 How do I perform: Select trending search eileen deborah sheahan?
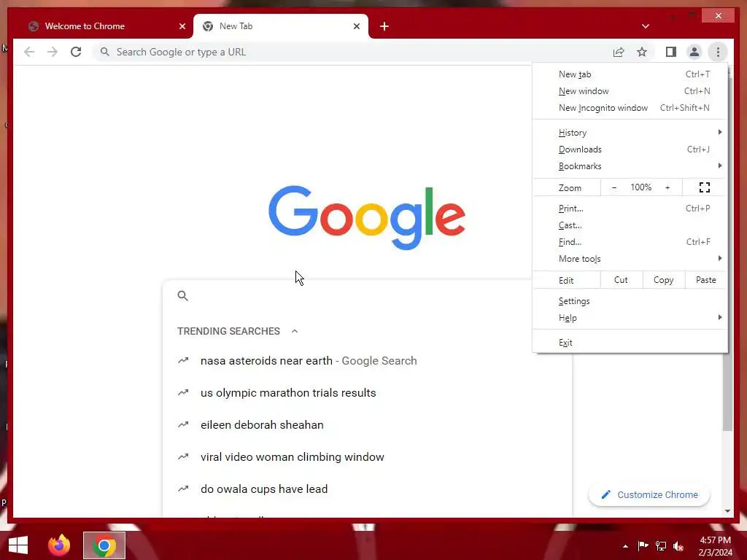[x=262, y=425]
